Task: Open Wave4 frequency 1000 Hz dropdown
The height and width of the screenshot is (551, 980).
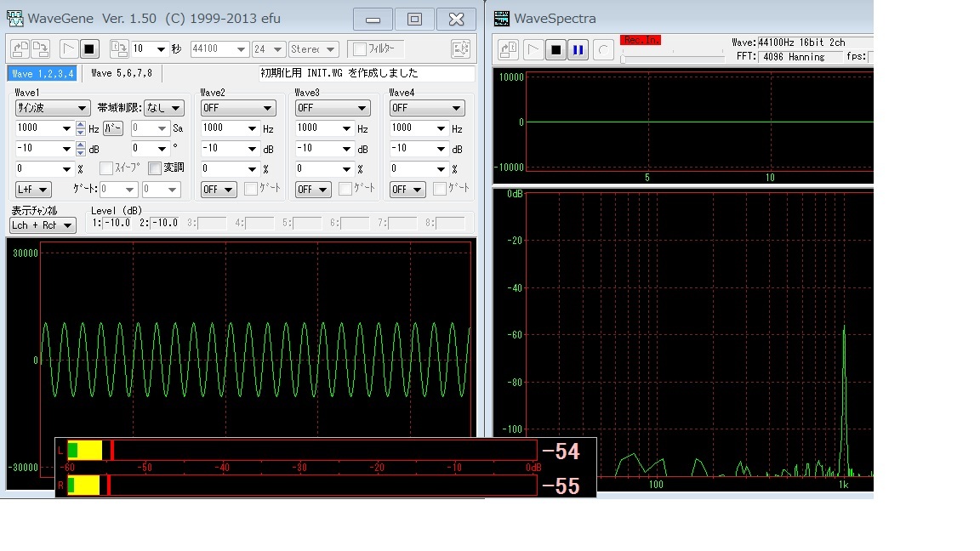Action: tap(419, 128)
